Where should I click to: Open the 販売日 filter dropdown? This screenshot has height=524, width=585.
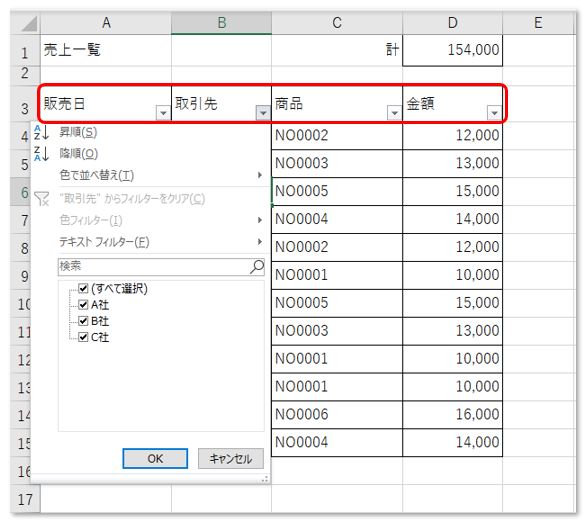pyautogui.click(x=163, y=112)
